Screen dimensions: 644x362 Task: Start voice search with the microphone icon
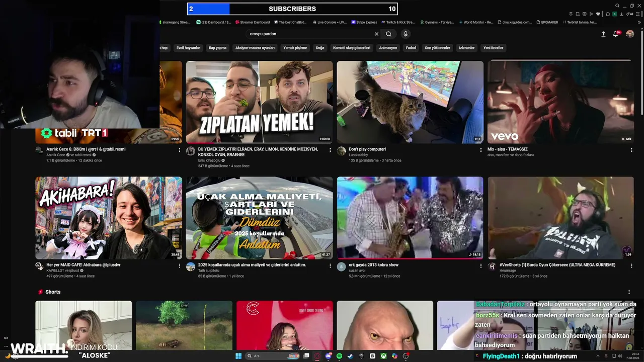(x=406, y=34)
